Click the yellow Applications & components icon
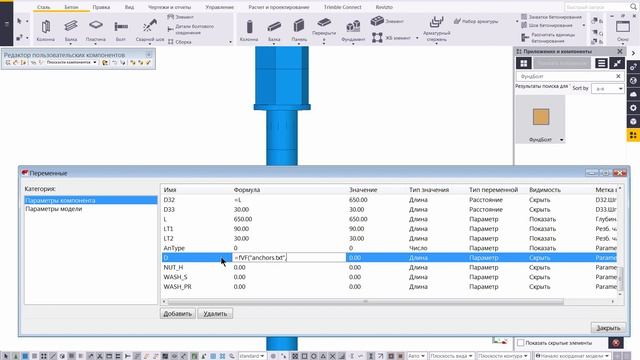Image resolution: width=640 pixels, height=360 pixels. [x=633, y=135]
